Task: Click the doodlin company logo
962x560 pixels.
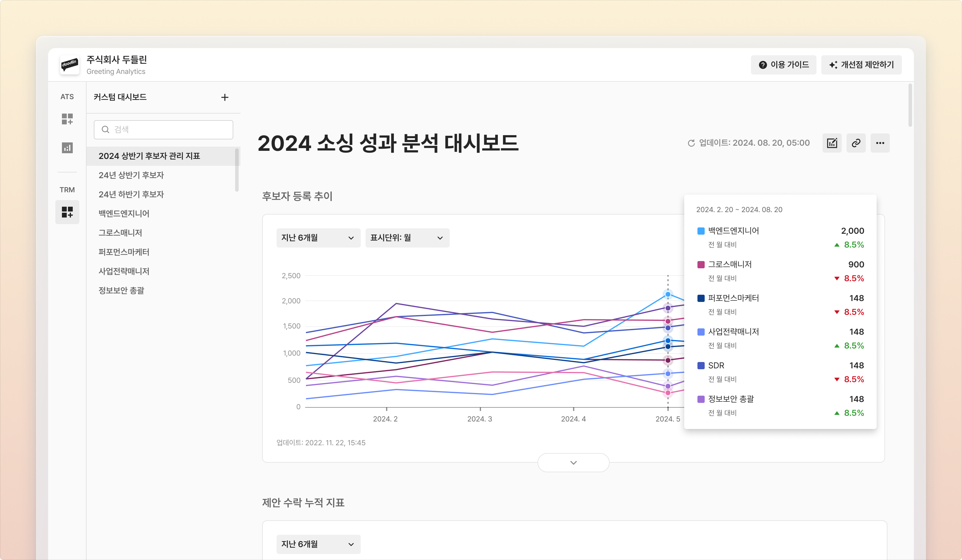Action: tap(70, 65)
